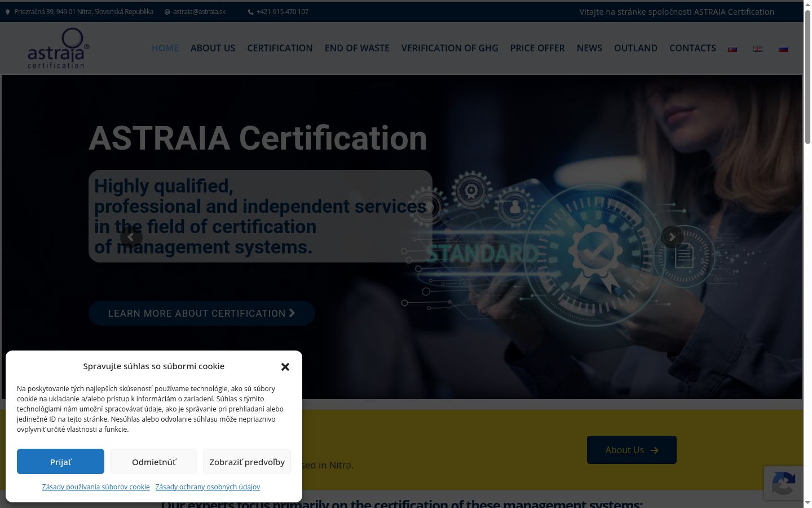Image resolution: width=812 pixels, height=508 pixels.
Task: Click the welcome text Vitajte na stránke
Action: click(677, 12)
